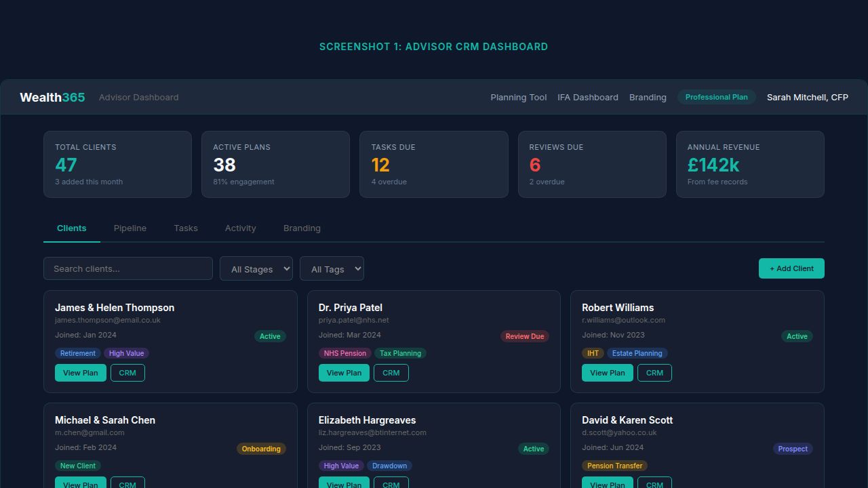
Task: Click View Plan for Dr. Priya Patel
Action: (344, 373)
